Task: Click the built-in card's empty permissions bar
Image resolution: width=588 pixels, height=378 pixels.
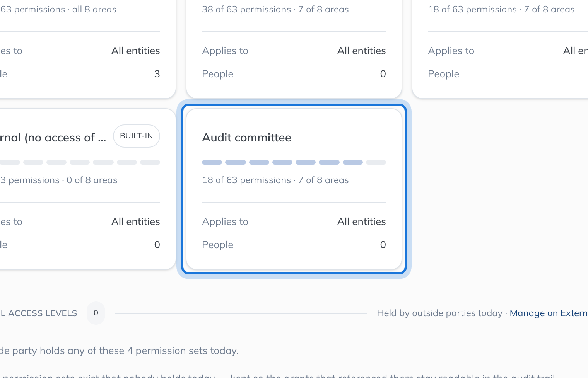Action: pos(80,162)
